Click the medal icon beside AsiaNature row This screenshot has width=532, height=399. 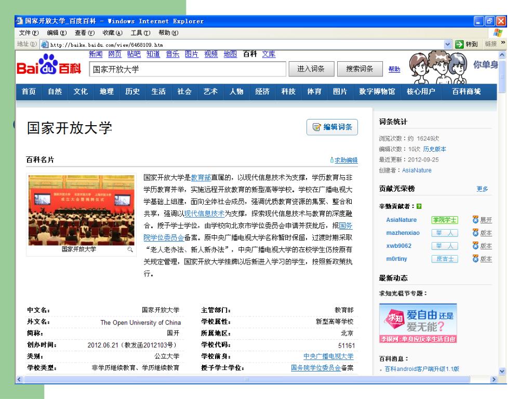pyautogui.click(x=475, y=220)
